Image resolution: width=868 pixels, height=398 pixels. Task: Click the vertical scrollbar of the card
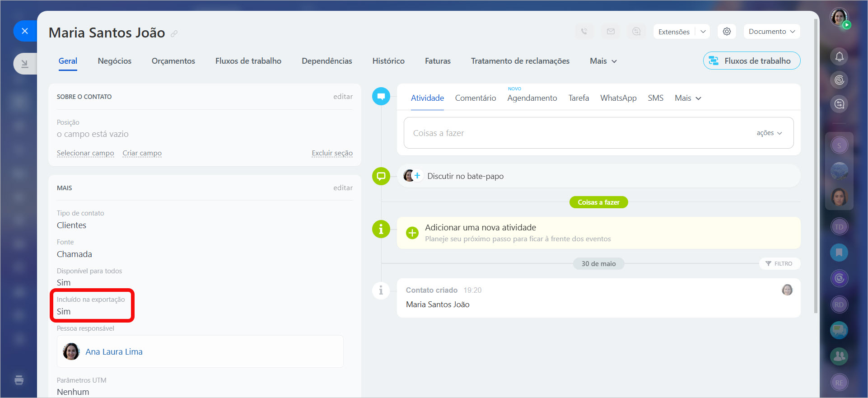pyautogui.click(x=816, y=166)
